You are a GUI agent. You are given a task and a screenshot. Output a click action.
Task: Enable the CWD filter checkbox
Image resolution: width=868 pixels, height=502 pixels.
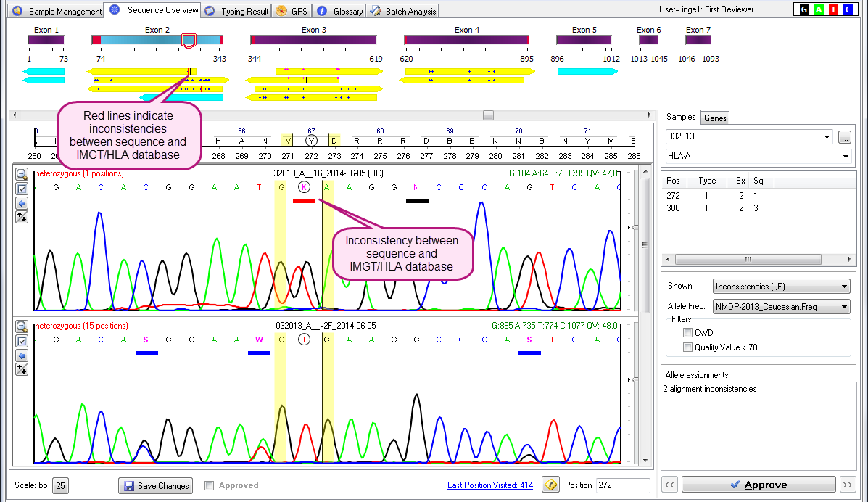687,332
